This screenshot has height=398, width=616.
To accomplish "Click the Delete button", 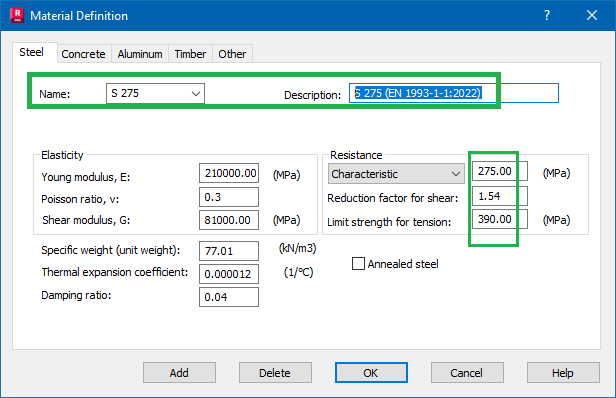I will click(x=275, y=372).
